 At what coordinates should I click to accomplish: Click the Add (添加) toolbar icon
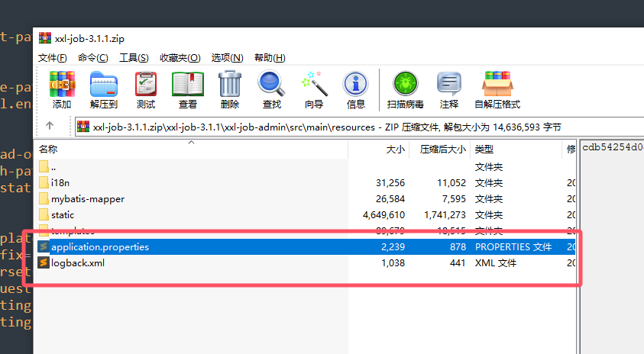62,89
